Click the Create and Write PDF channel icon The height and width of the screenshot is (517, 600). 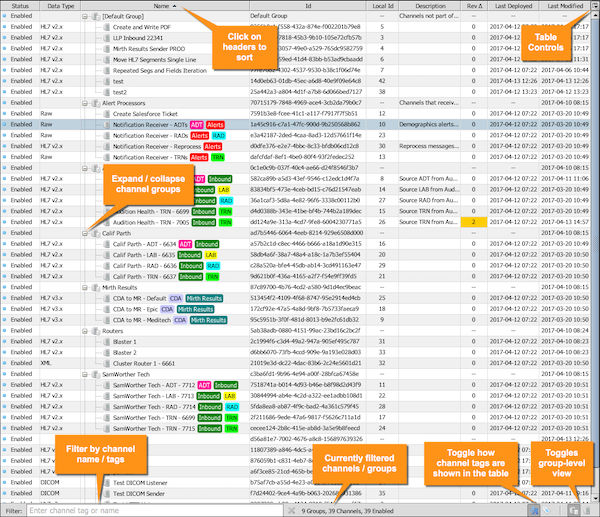point(105,27)
